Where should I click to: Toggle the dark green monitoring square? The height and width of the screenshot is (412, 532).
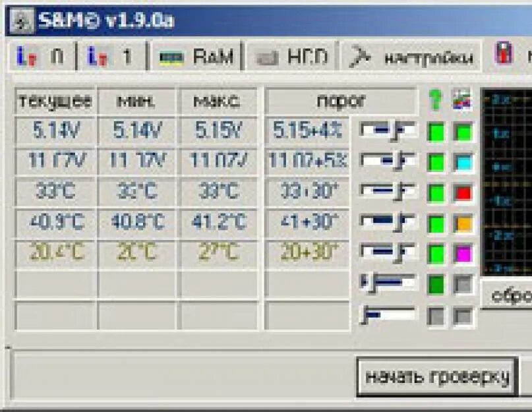(x=436, y=284)
